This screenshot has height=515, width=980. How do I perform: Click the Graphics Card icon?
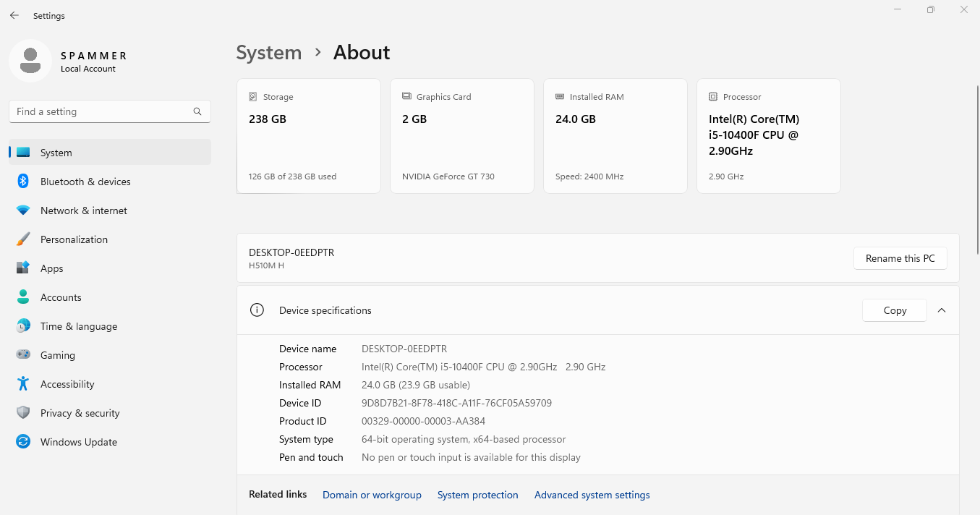pos(406,97)
